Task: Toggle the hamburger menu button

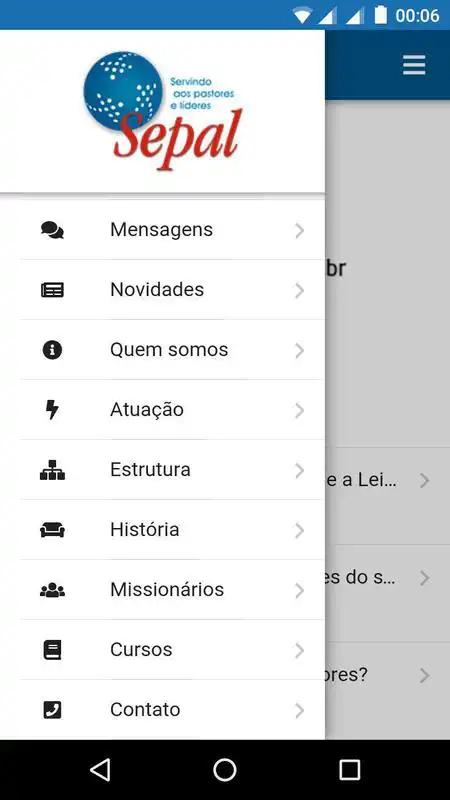Action: (414, 65)
